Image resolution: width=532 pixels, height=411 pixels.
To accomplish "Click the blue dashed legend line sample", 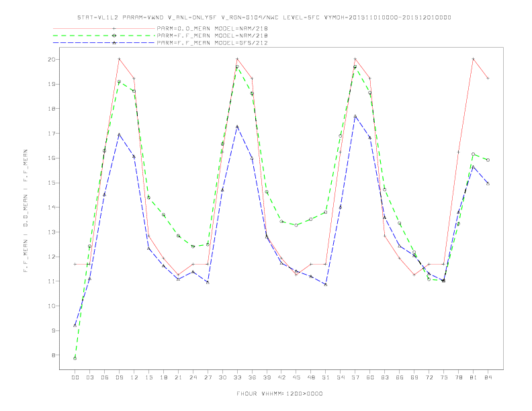I will tap(104, 43).
